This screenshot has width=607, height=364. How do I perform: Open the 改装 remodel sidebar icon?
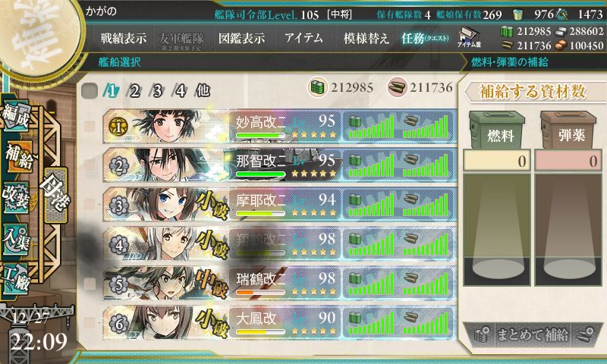point(16,197)
